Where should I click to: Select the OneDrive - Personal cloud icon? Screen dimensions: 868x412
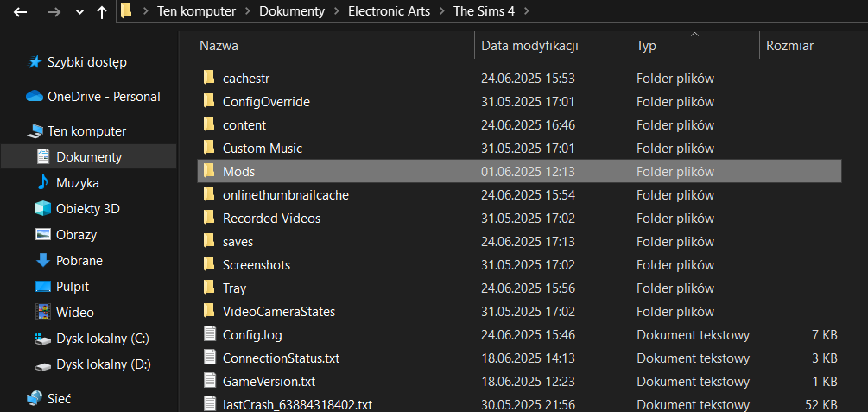tap(35, 97)
